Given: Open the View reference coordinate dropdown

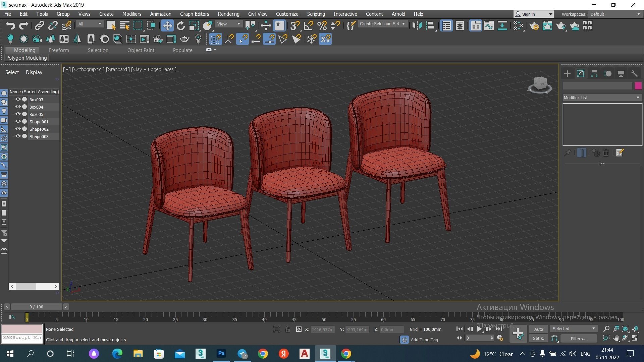Looking at the screenshot, I should click(228, 24).
